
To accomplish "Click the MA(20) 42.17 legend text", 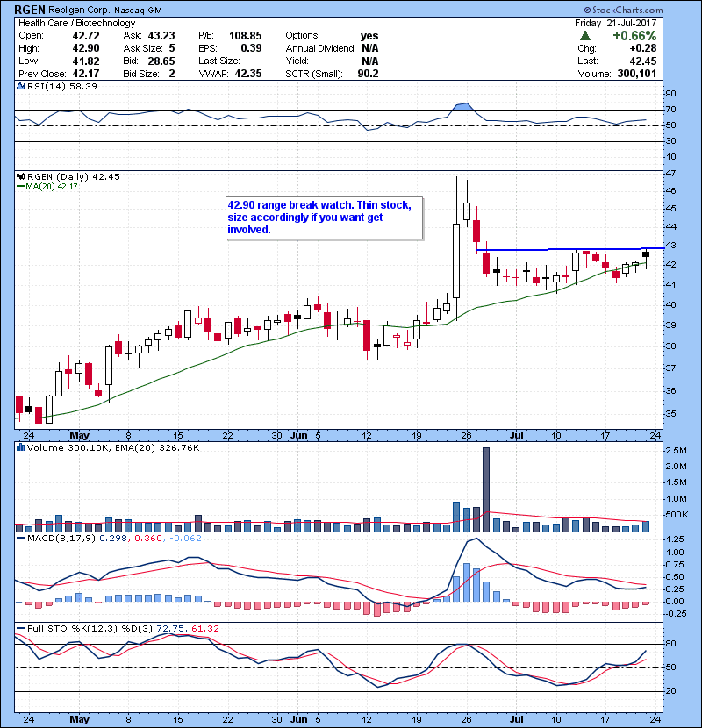I will [52, 187].
